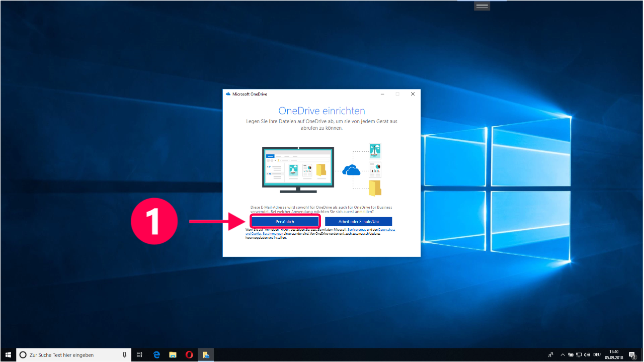Open the Microsoft Servicevertrag link

point(357,230)
